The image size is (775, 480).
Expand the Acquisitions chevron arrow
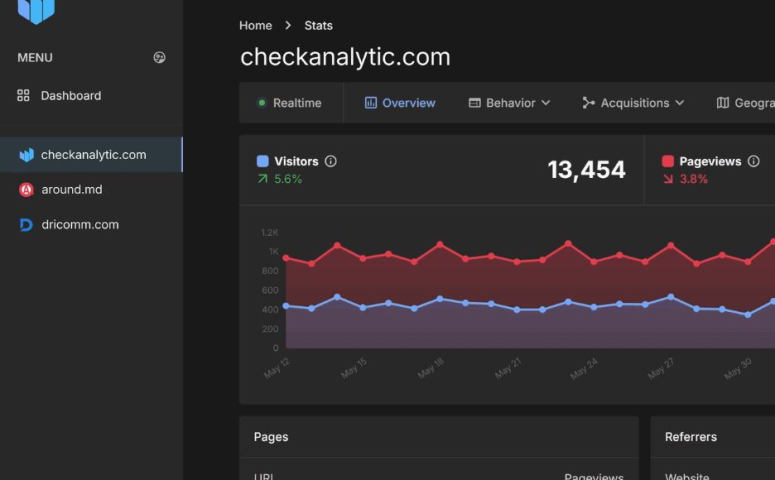pyautogui.click(x=680, y=103)
